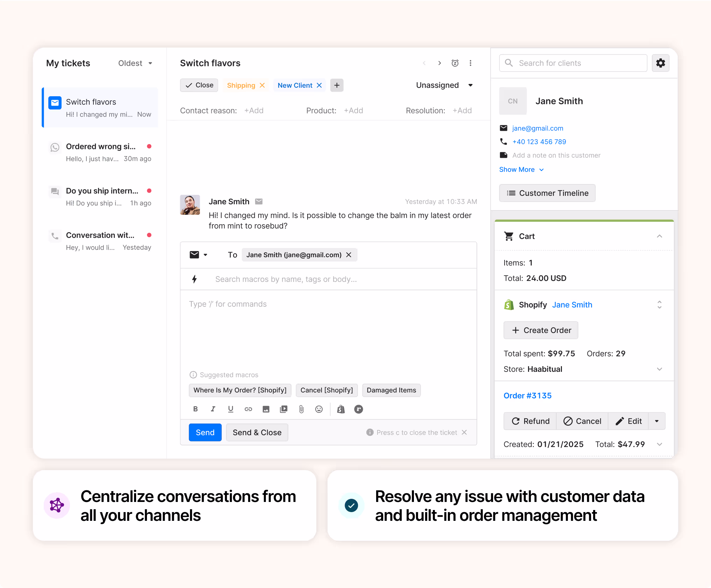
Task: Click the Refund order button
Action: pos(530,421)
